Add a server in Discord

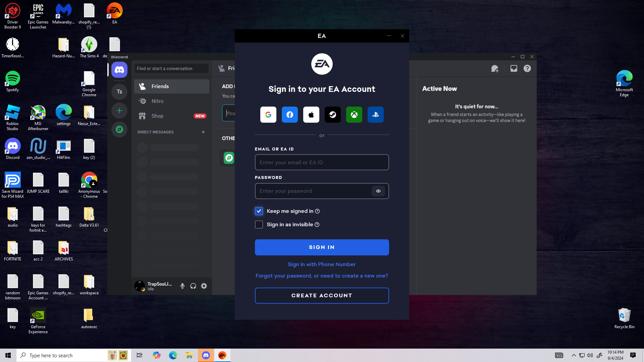click(x=119, y=111)
